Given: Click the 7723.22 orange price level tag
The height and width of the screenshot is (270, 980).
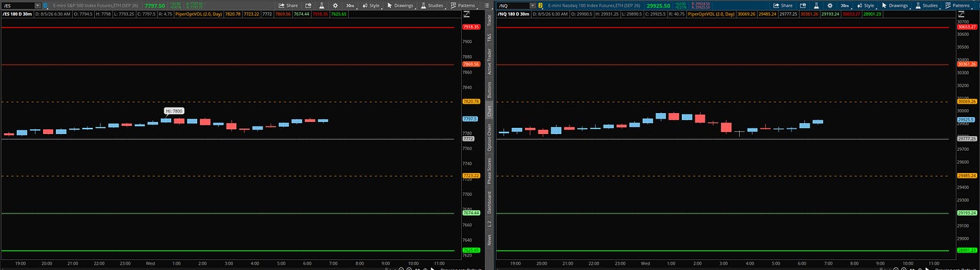Looking at the screenshot, I should tap(471, 176).
